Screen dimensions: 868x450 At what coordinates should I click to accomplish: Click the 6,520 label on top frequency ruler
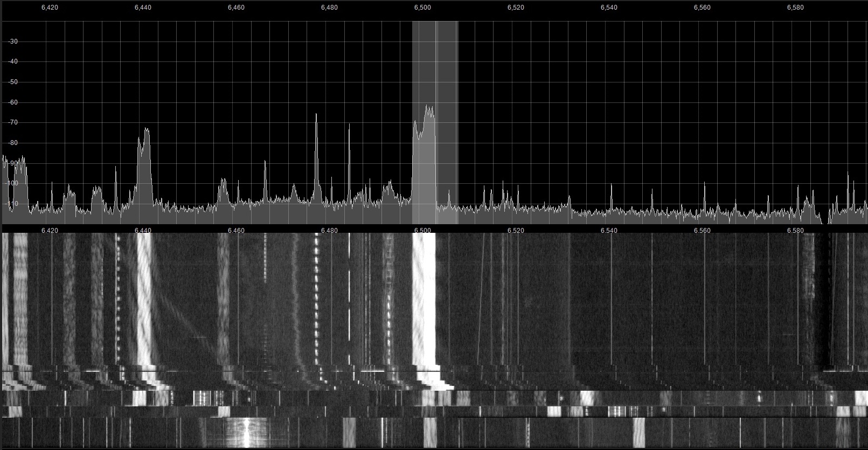tap(516, 8)
